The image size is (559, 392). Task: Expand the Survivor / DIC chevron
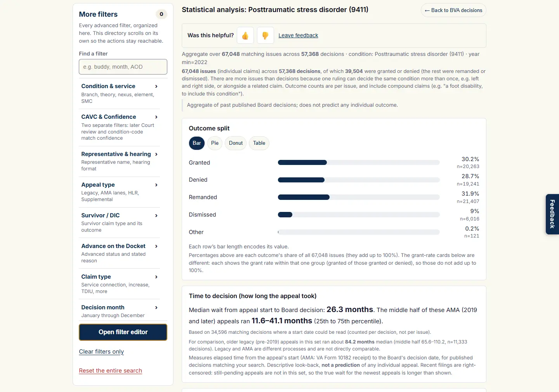point(156,215)
